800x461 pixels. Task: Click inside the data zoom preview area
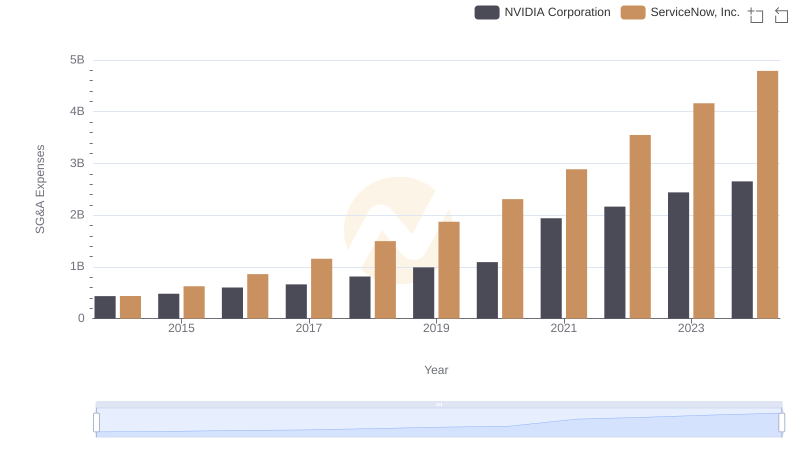pyautogui.click(x=439, y=423)
